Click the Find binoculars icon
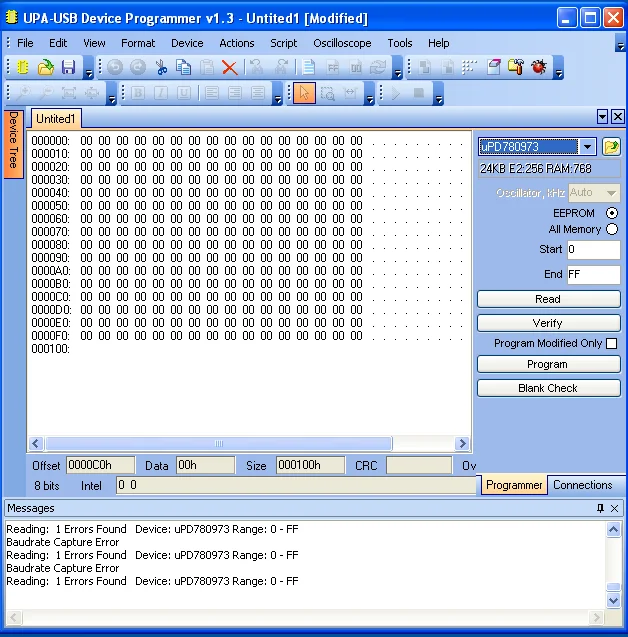Screen dimensions: 628x637 pos(256,67)
